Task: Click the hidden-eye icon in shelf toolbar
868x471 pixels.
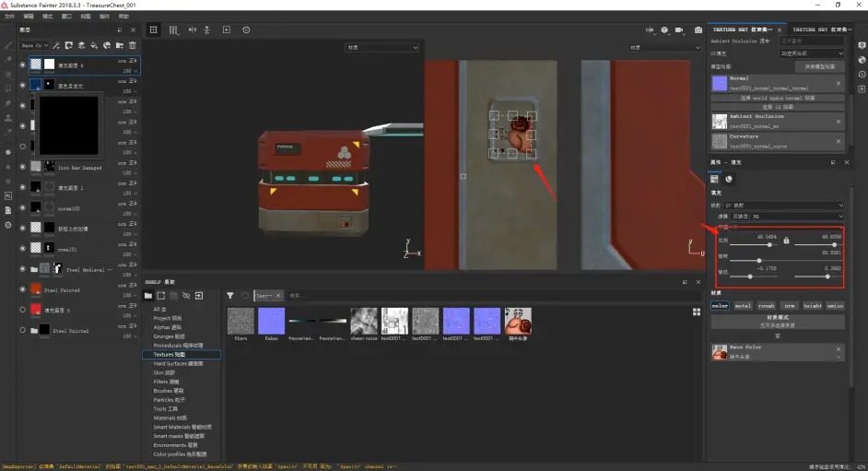Action: pyautogui.click(x=186, y=296)
